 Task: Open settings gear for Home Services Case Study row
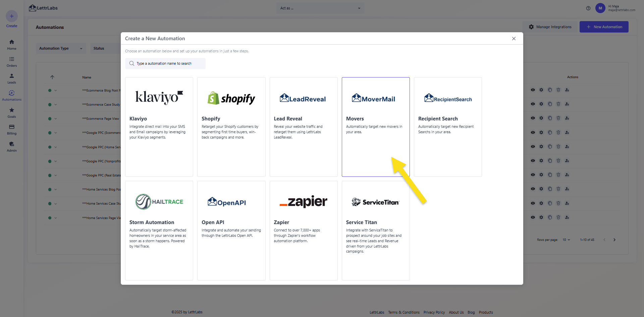pyautogui.click(x=541, y=203)
